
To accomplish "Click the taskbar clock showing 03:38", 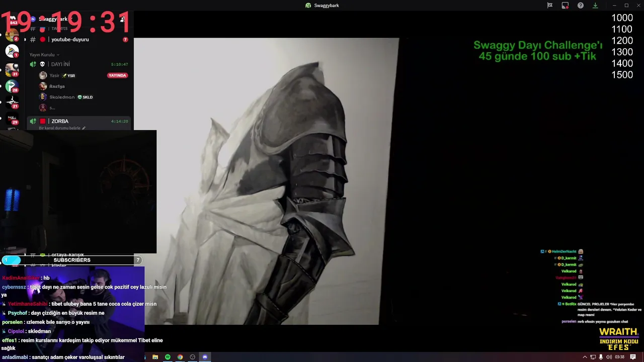I will tap(619, 357).
